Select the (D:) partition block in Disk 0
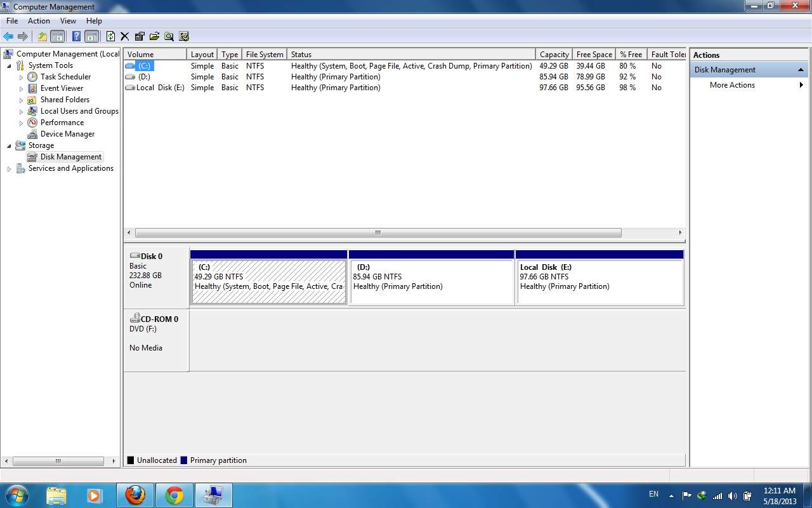The width and height of the screenshot is (812, 508). coord(431,277)
